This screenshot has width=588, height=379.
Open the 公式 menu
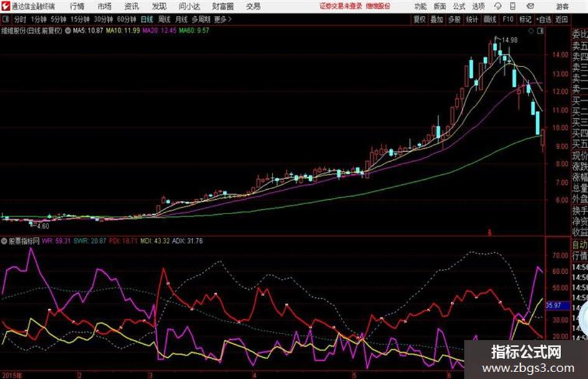(459, 6)
